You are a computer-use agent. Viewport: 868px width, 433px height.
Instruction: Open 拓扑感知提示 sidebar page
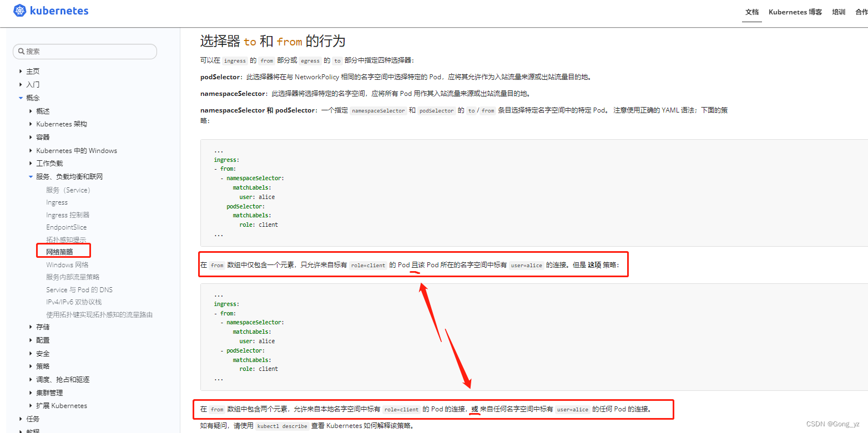coord(66,240)
